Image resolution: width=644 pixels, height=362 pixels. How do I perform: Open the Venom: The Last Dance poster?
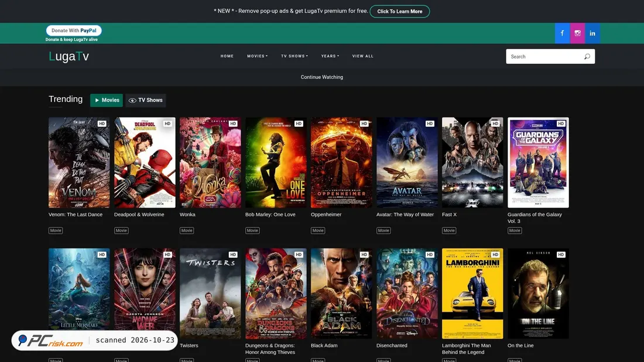tap(79, 163)
